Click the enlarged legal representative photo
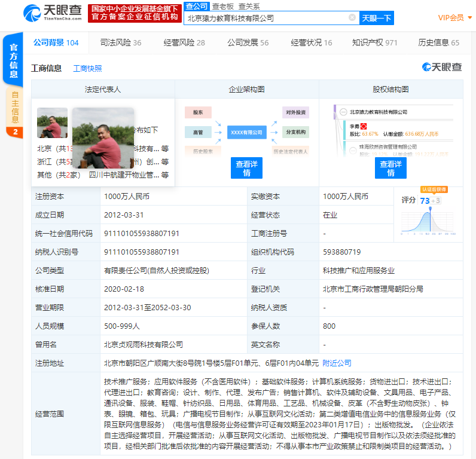Screen dimensions: 476x459 [103, 138]
